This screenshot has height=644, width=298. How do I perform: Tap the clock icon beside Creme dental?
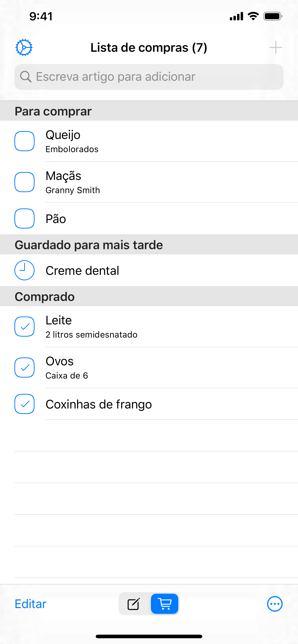tap(24, 270)
